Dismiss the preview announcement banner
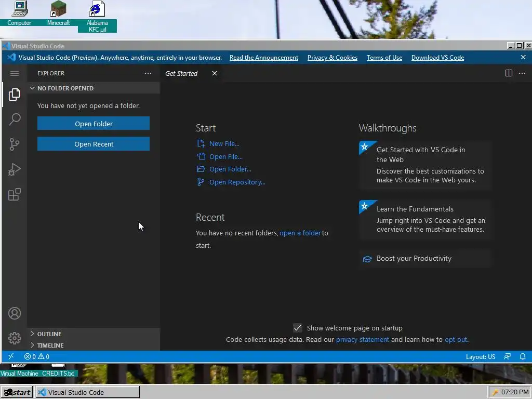This screenshot has height=399, width=532. (x=523, y=57)
